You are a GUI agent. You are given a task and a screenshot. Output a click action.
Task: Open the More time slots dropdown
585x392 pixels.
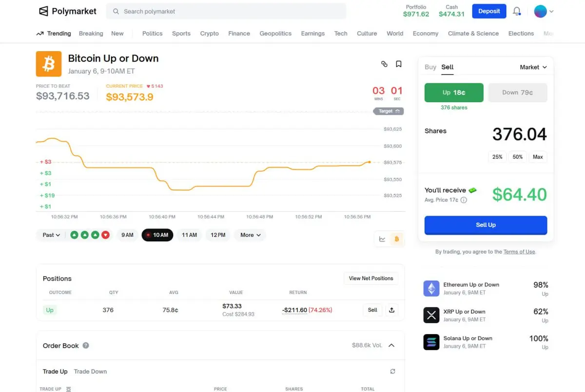(250, 235)
